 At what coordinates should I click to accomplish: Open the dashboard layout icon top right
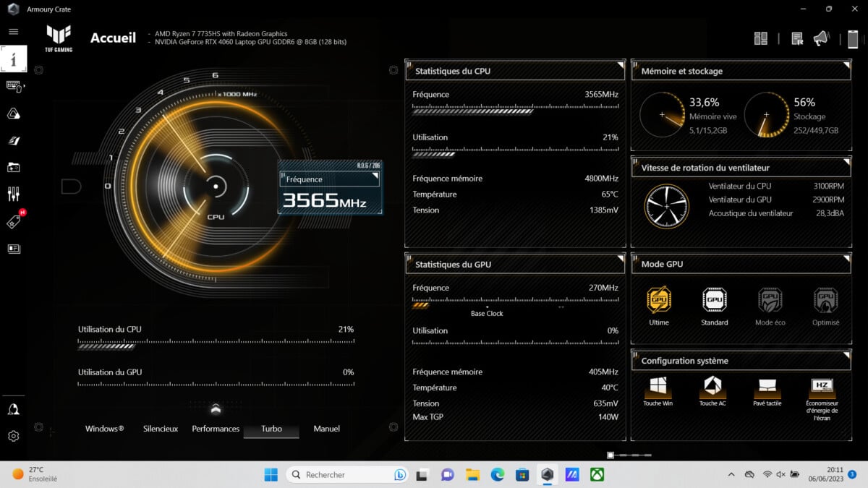click(x=761, y=38)
